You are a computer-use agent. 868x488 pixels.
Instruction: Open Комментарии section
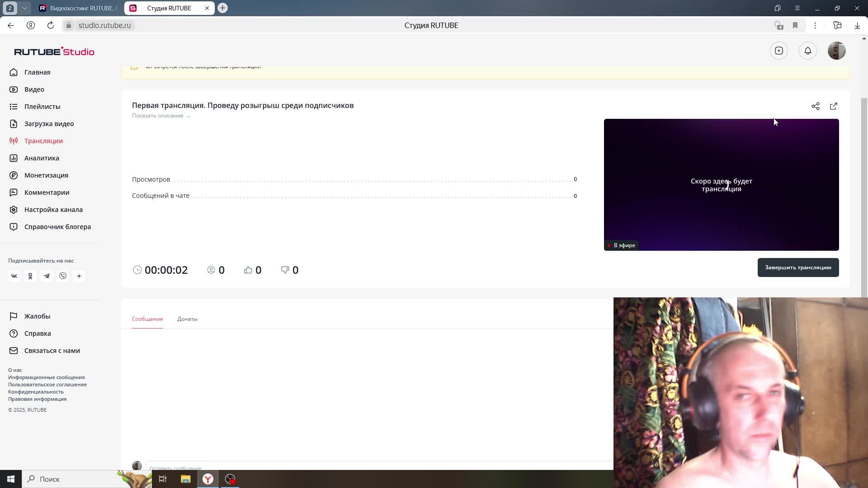coord(47,192)
